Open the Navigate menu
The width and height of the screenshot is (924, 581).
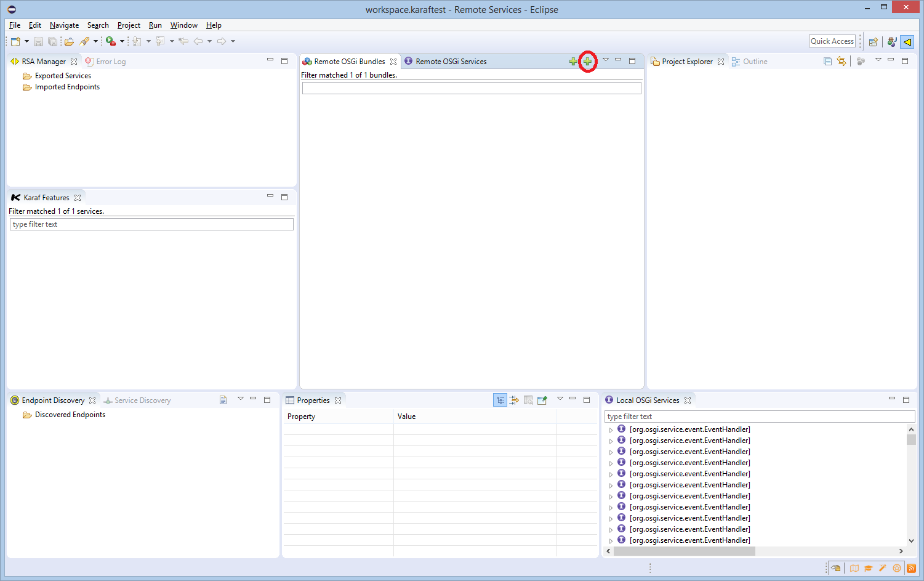[x=64, y=25]
